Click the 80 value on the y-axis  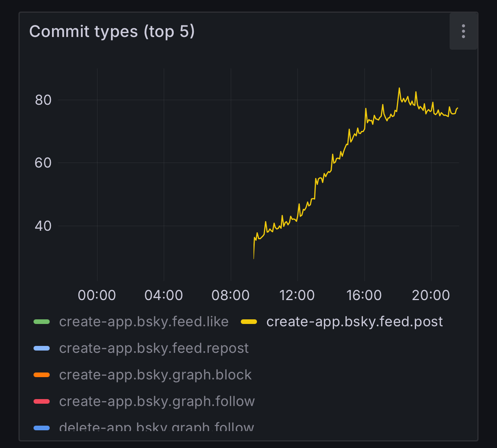pos(43,100)
